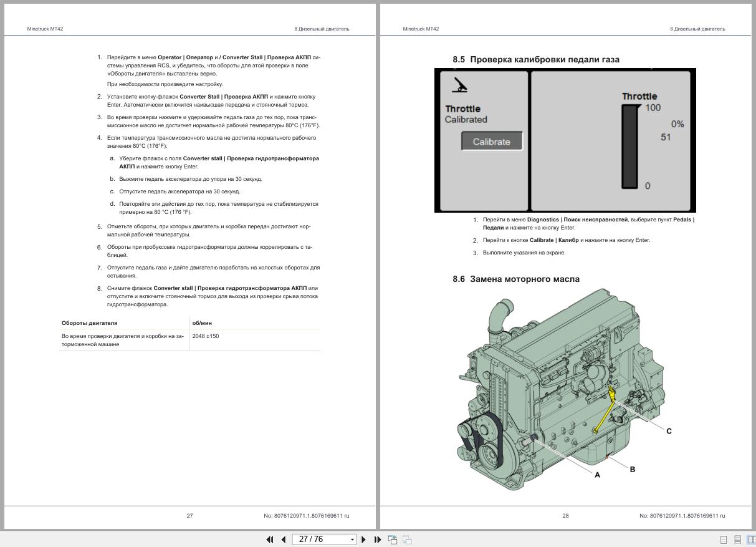Screen dimensions: 756x547
Task: Go to the previous page
Action: click(x=284, y=540)
